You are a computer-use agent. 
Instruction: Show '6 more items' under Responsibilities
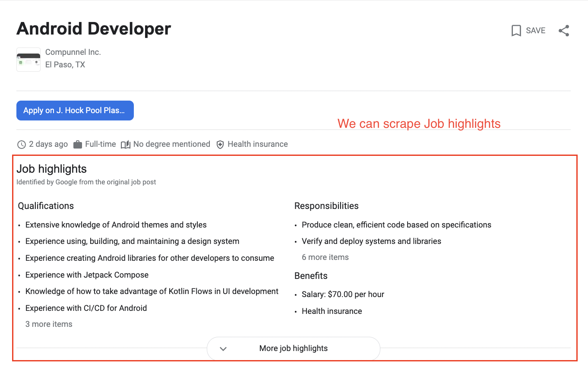(325, 257)
